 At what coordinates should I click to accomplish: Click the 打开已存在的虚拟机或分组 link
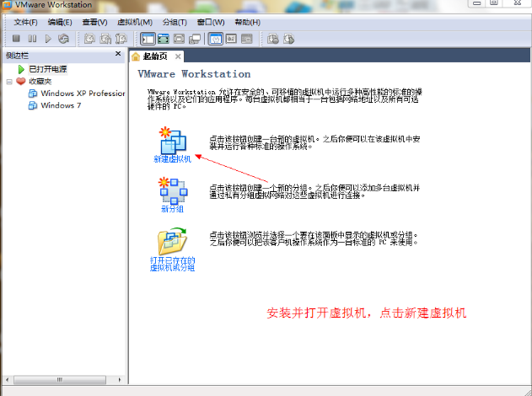coord(172,264)
